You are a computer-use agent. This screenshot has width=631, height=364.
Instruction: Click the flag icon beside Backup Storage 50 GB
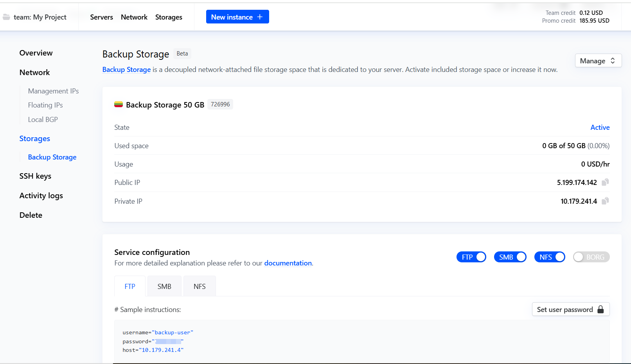click(119, 104)
